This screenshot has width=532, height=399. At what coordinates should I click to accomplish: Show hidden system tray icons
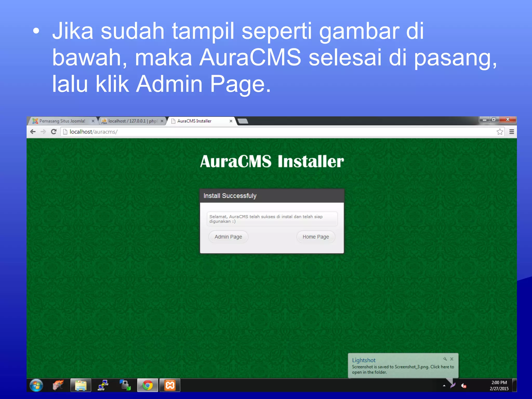(x=444, y=385)
